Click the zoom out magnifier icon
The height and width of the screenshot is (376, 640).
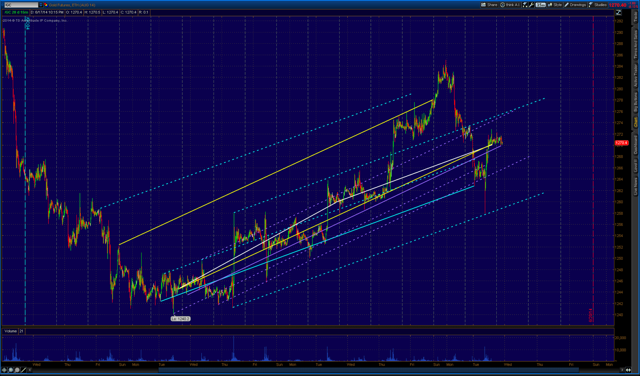pyautogui.click(x=17, y=370)
